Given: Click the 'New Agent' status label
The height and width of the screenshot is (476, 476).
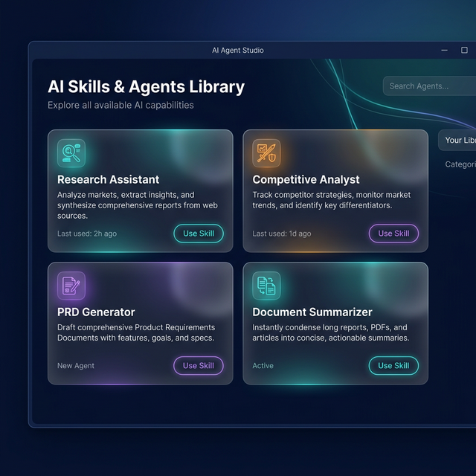Looking at the screenshot, I should pyautogui.click(x=76, y=366).
